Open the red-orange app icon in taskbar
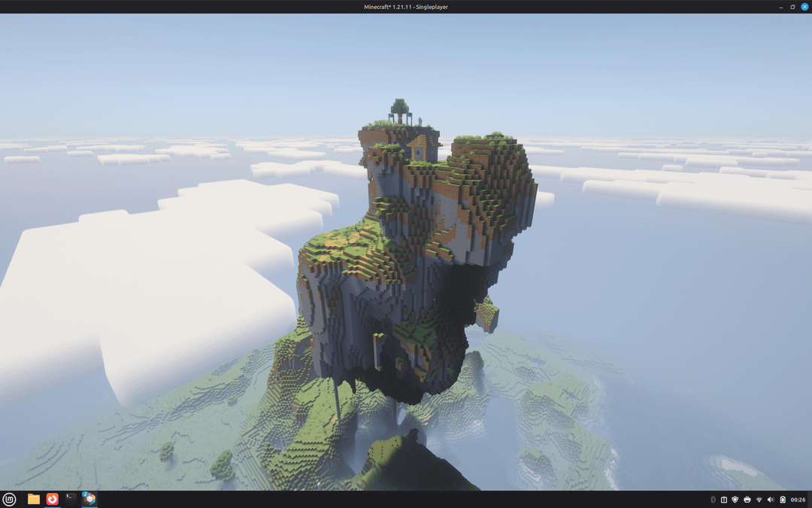 [53, 499]
